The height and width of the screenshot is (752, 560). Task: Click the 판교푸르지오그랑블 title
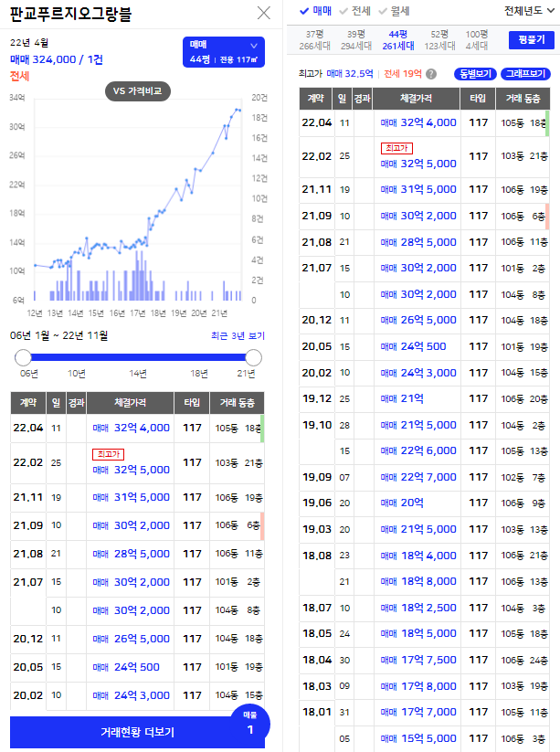[70, 14]
